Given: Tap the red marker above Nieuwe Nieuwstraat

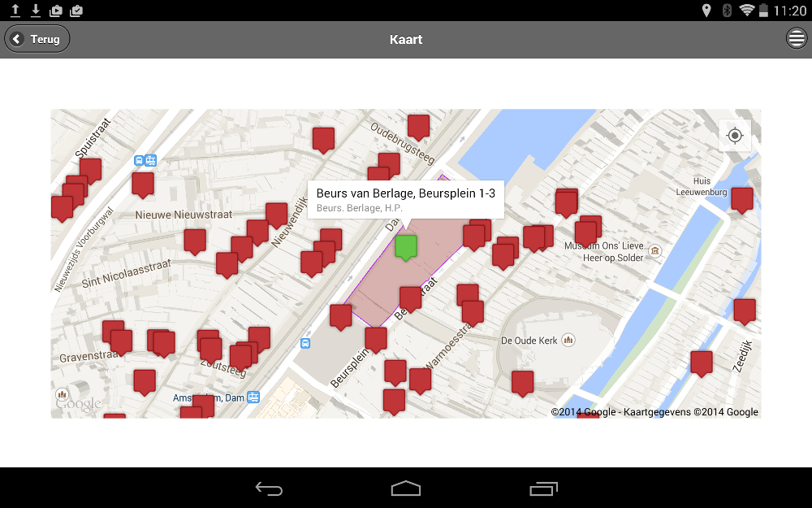Looking at the screenshot, I should [x=143, y=185].
